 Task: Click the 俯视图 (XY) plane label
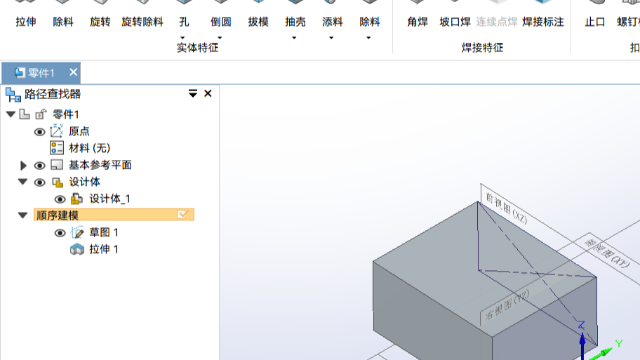[607, 253]
